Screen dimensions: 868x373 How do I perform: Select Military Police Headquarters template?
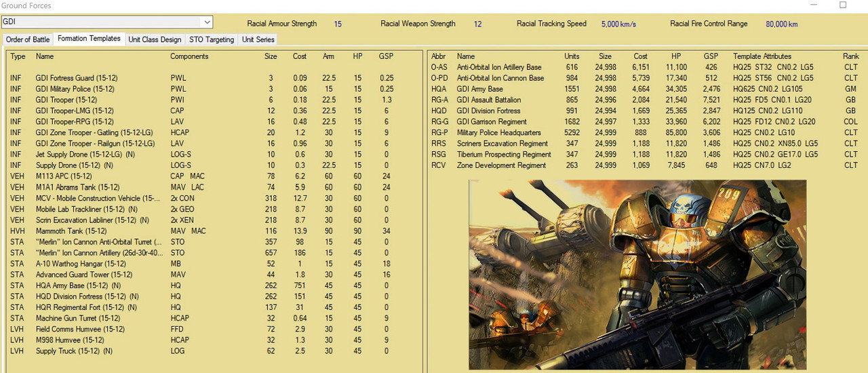646,132
